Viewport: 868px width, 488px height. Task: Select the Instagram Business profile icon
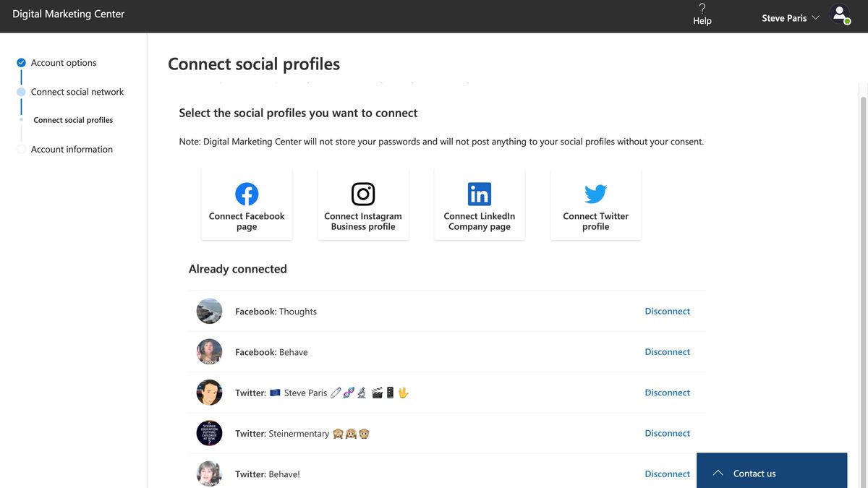coord(362,193)
